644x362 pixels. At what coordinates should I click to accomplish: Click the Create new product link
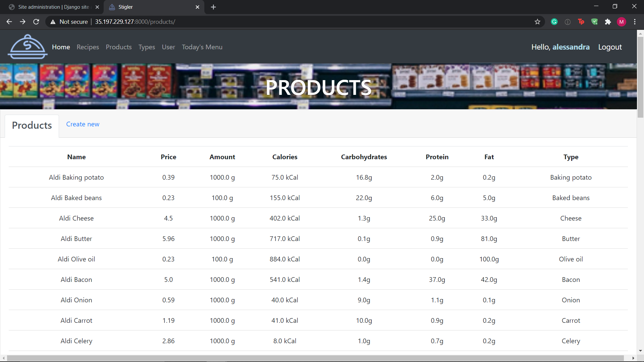(83, 124)
